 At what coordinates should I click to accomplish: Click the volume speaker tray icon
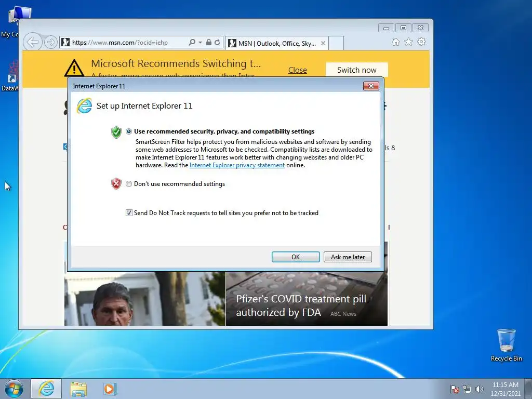coord(479,389)
